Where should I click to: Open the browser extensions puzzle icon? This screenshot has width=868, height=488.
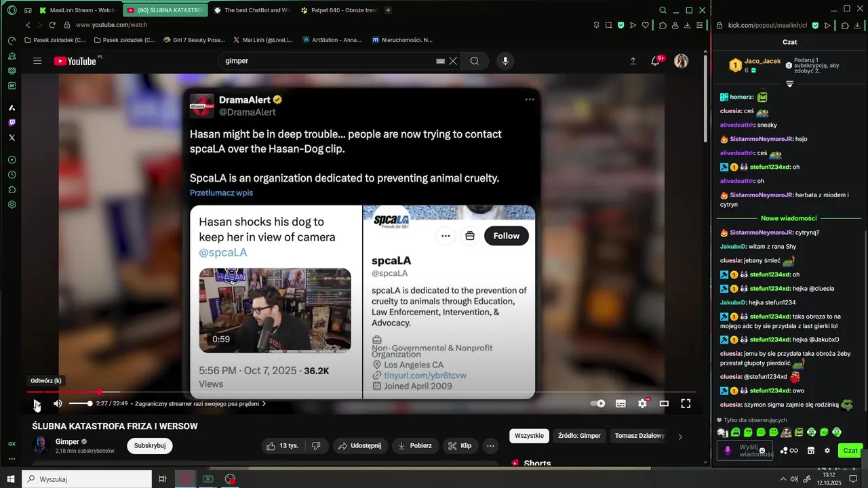(663, 25)
